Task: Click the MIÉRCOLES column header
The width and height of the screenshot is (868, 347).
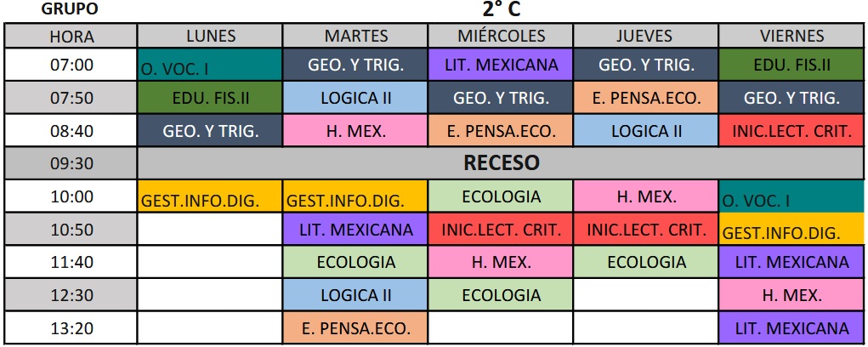Action: (501, 36)
